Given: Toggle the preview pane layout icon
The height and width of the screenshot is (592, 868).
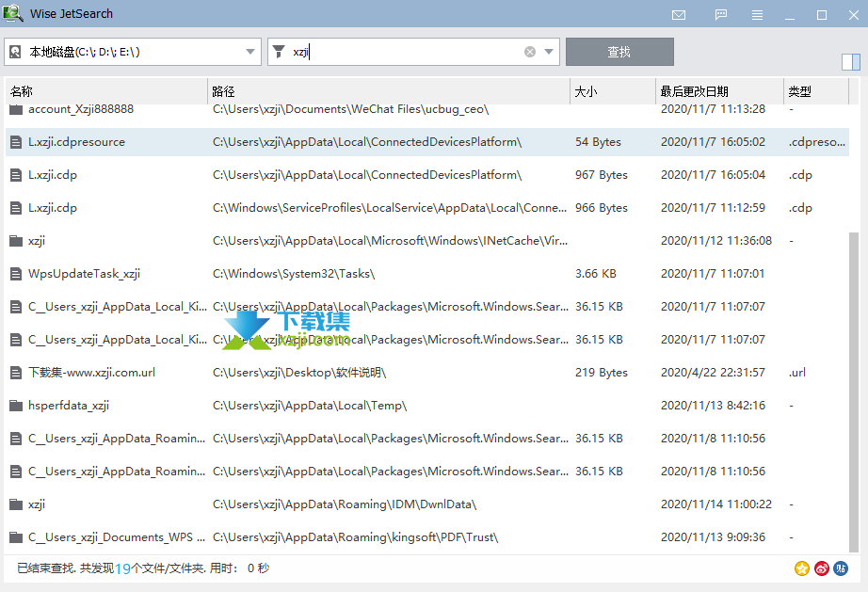Looking at the screenshot, I should 851,61.
